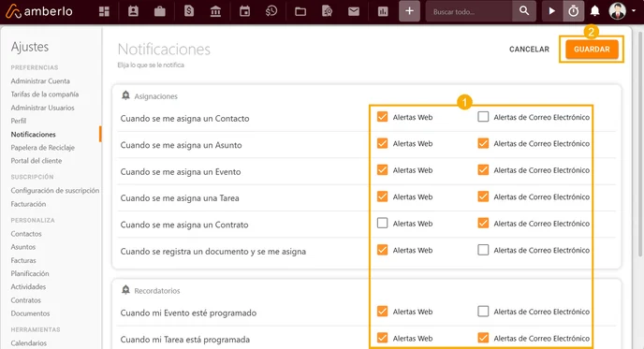Open Asuntos customization settings
This screenshot has height=349, width=644.
click(23, 247)
